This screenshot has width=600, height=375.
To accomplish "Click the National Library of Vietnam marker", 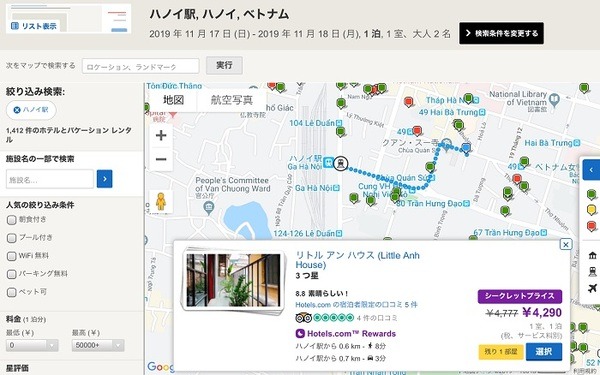I will [x=554, y=100].
